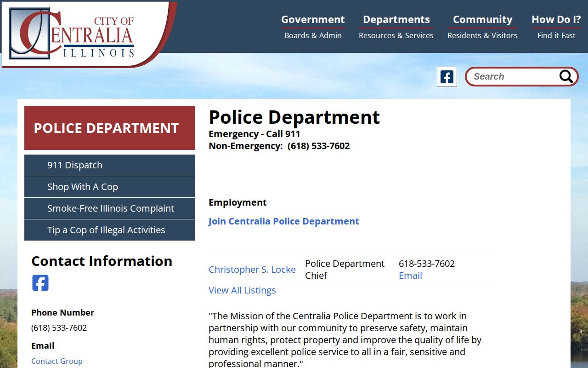The width and height of the screenshot is (588, 368).
Task: Open the Community menu
Action: pos(482,27)
